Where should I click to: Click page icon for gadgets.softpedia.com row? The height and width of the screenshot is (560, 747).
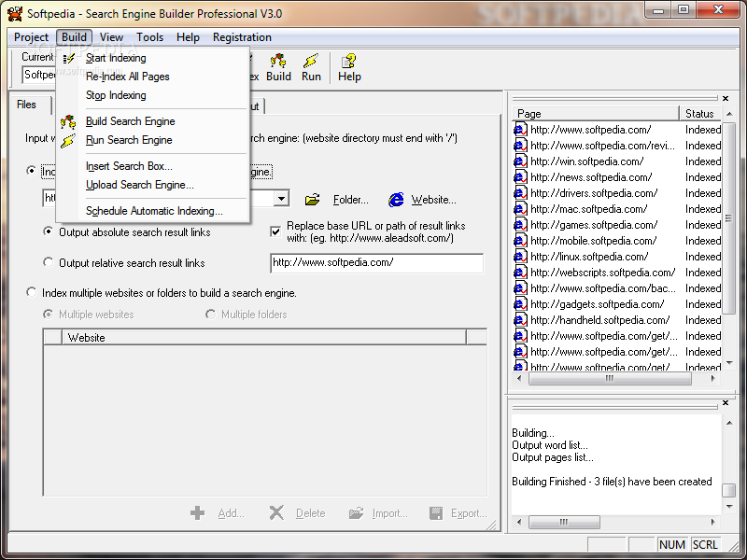pos(520,304)
